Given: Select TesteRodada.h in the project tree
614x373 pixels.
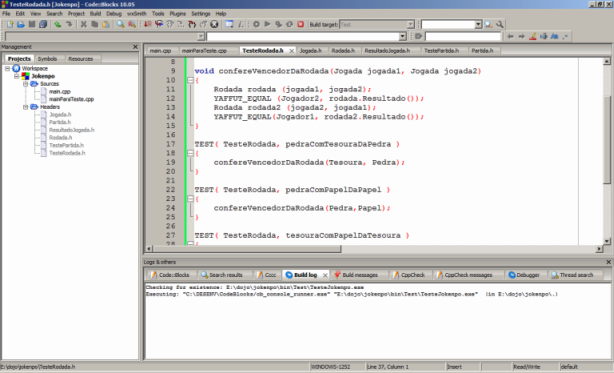Looking at the screenshot, I should pyautogui.click(x=67, y=153).
